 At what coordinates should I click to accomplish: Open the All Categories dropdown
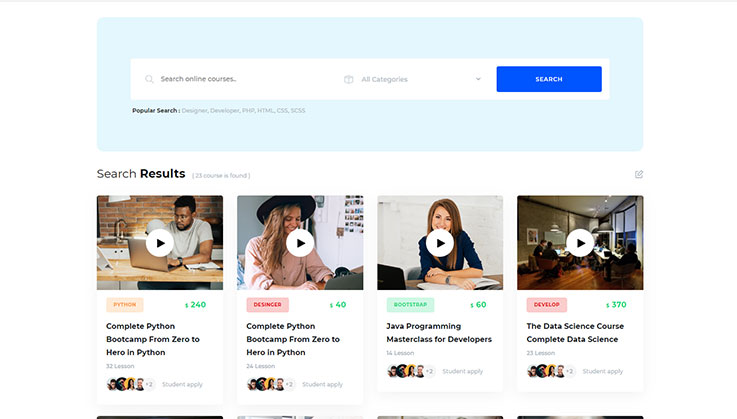click(x=420, y=79)
